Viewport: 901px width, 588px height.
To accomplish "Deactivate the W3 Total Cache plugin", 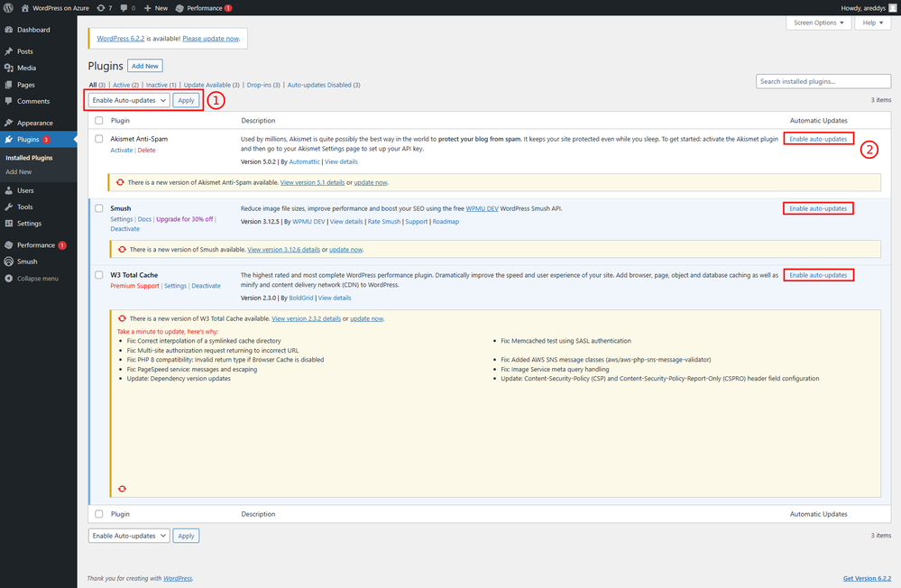I will tap(207, 286).
